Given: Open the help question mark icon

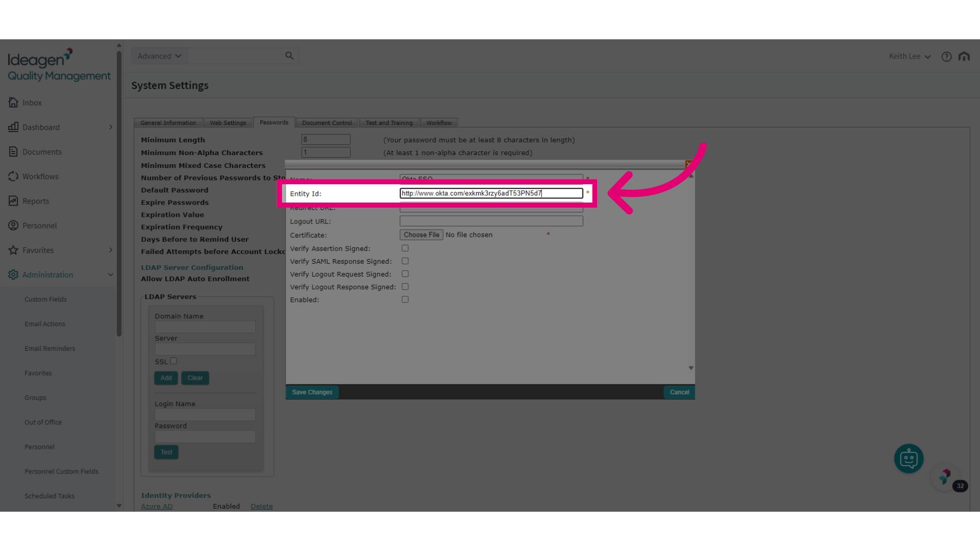Looking at the screenshot, I should [946, 57].
